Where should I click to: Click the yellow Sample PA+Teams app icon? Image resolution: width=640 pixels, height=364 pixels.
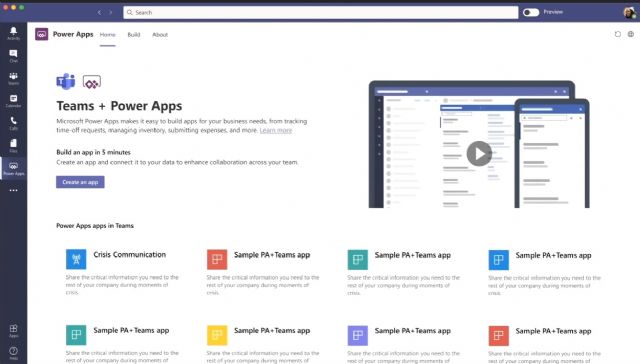tap(217, 335)
